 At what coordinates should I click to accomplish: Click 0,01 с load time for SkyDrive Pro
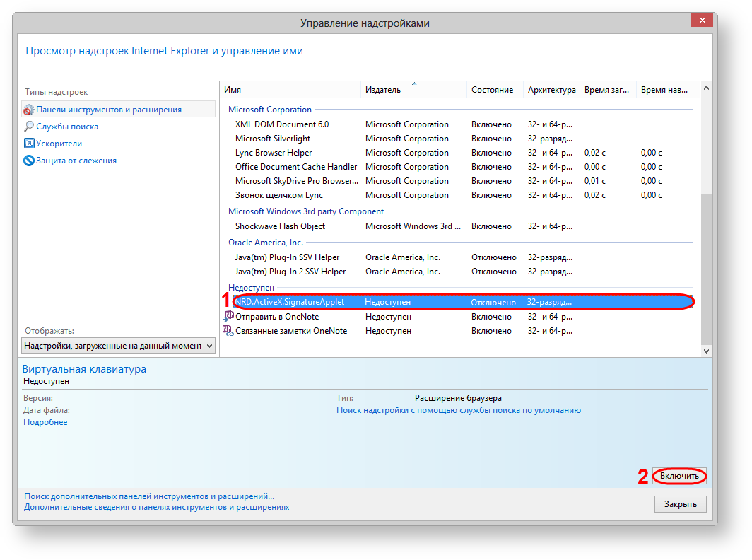pyautogui.click(x=594, y=181)
